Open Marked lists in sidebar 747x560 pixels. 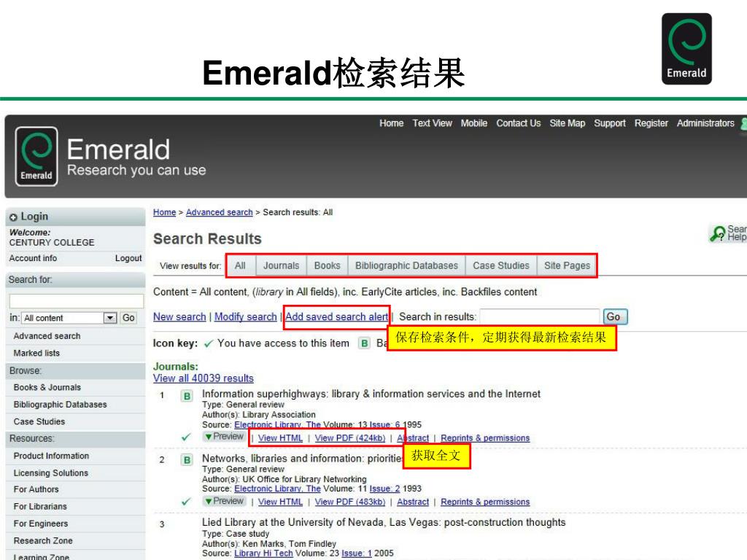pos(36,354)
